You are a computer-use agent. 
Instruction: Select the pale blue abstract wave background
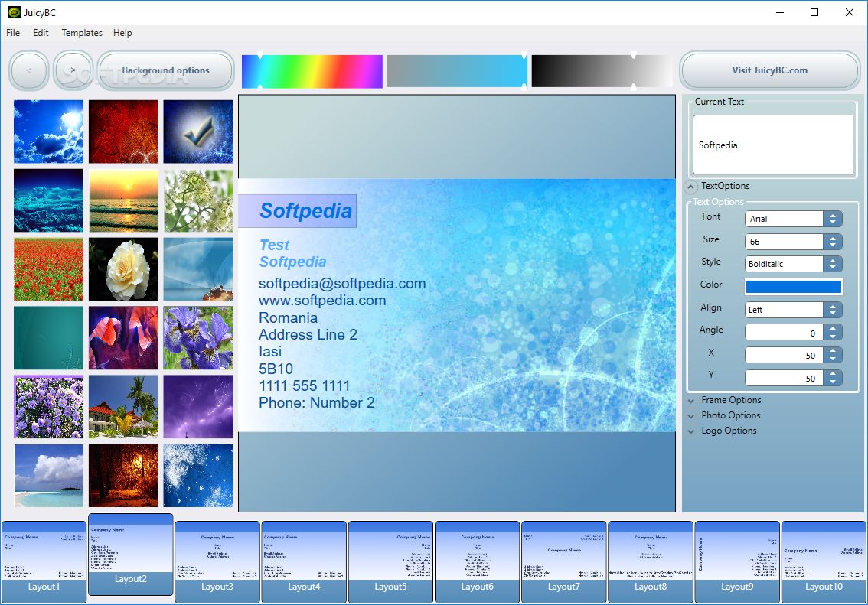198,269
